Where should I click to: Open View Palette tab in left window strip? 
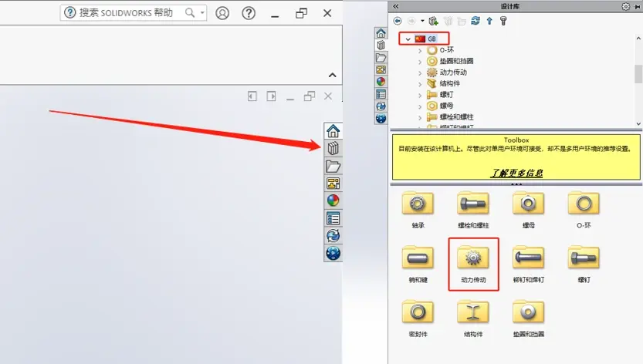[333, 184]
